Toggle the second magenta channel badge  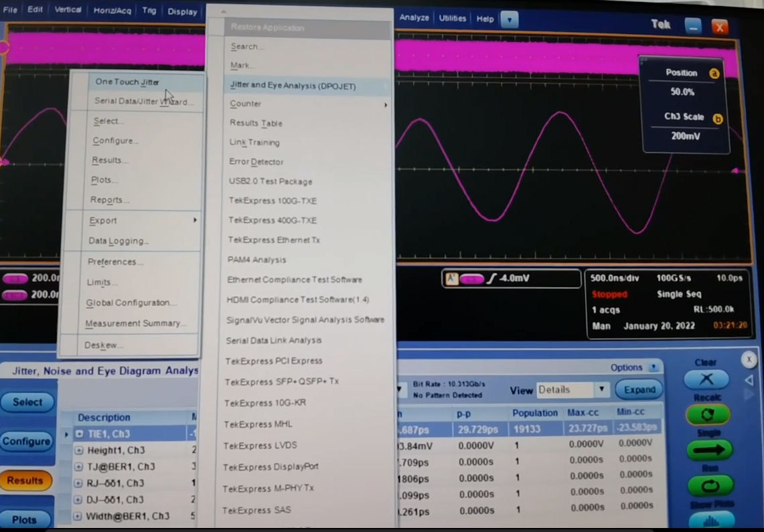[x=15, y=294]
